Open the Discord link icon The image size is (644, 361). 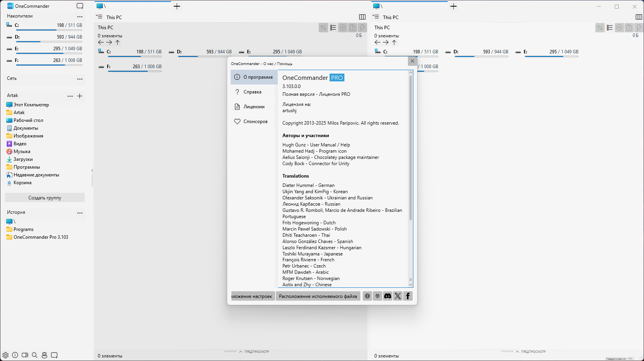[x=388, y=296]
